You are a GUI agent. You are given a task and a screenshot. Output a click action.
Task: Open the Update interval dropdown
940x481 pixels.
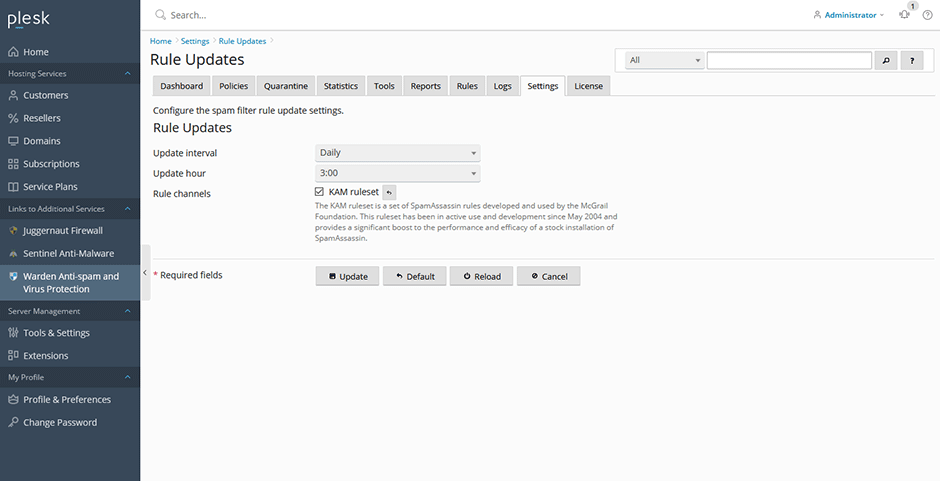coord(397,153)
